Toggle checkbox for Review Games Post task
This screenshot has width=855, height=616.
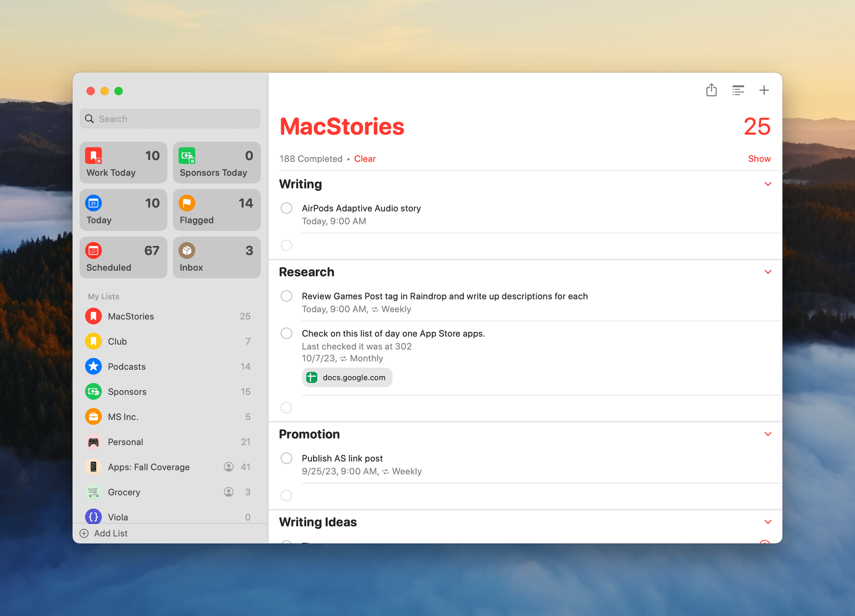point(287,296)
